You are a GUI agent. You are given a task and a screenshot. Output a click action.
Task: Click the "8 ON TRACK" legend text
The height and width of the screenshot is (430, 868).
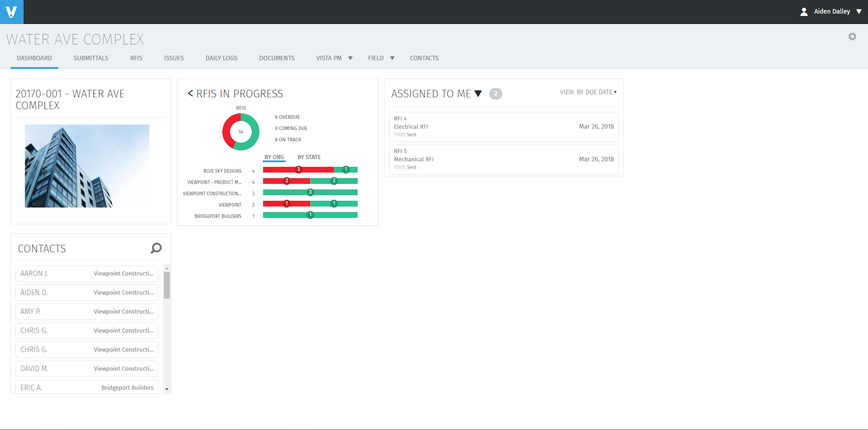pos(288,140)
